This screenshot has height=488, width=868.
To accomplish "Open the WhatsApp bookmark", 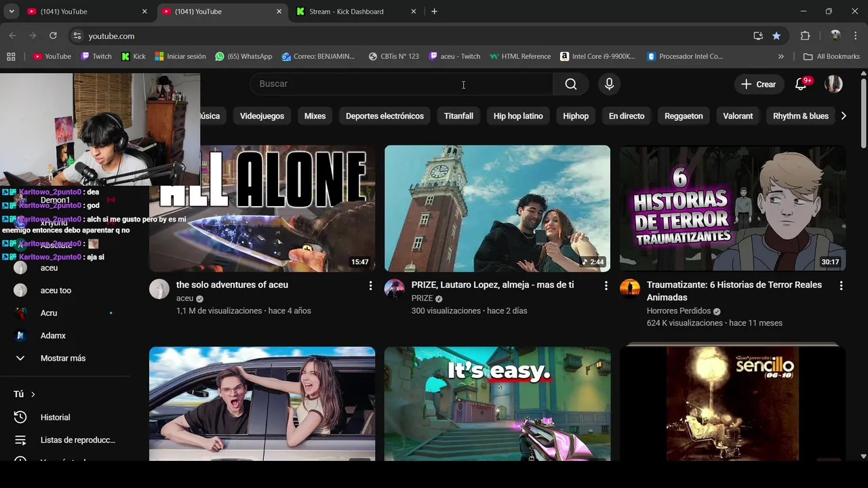I will pos(243,56).
